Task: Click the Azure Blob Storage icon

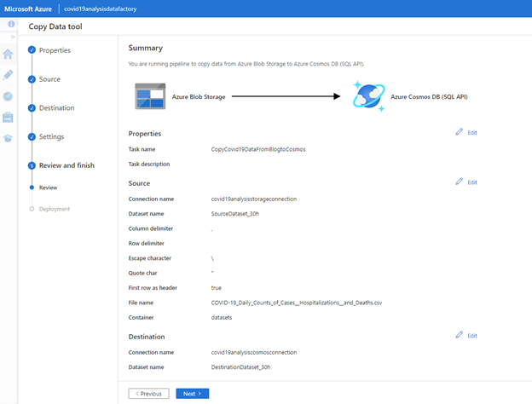Action: click(150, 96)
